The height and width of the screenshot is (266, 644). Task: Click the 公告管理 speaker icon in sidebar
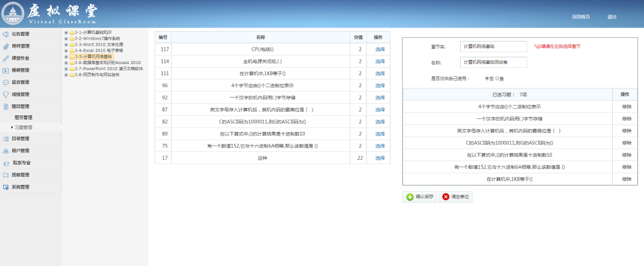[5, 34]
